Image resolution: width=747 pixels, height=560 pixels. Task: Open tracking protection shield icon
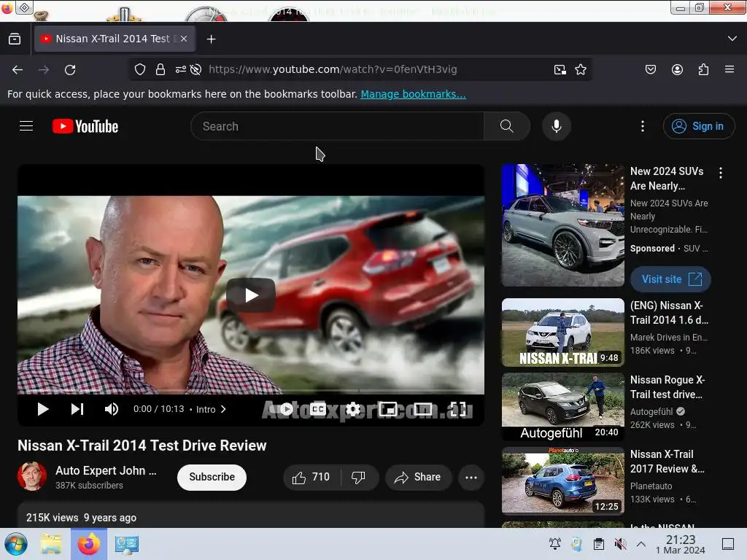coord(139,69)
